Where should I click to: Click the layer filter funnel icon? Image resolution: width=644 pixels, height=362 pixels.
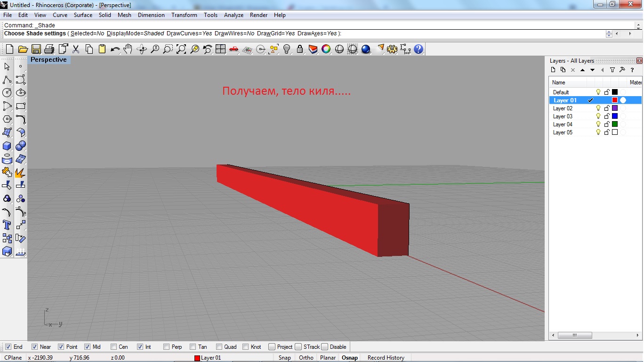point(612,70)
